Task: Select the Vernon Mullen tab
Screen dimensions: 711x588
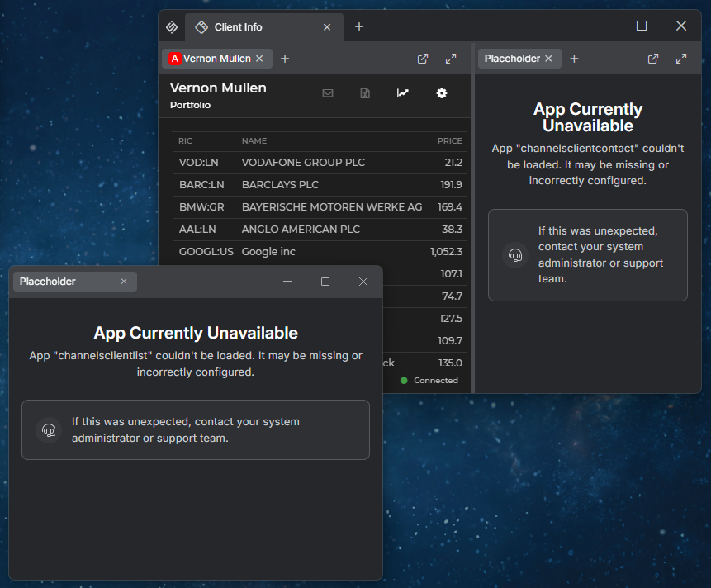Action: pyautogui.click(x=216, y=59)
